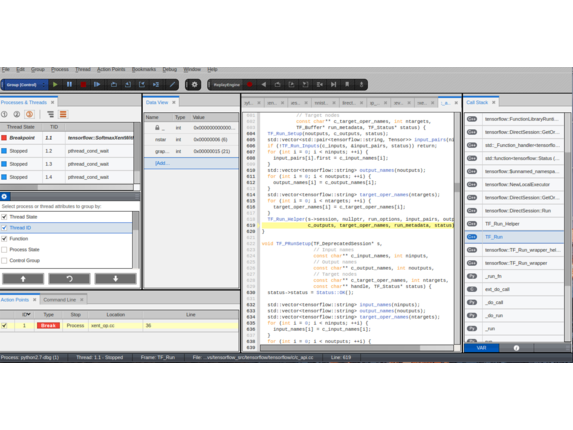Open the Process menu
The height and width of the screenshot is (430, 573).
[60, 69]
